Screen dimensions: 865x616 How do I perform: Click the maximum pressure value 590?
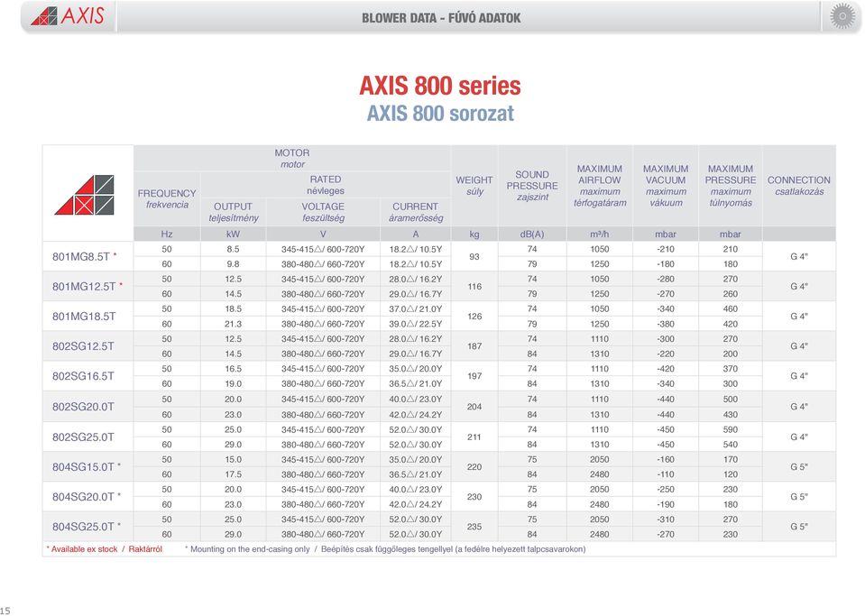tap(731, 429)
